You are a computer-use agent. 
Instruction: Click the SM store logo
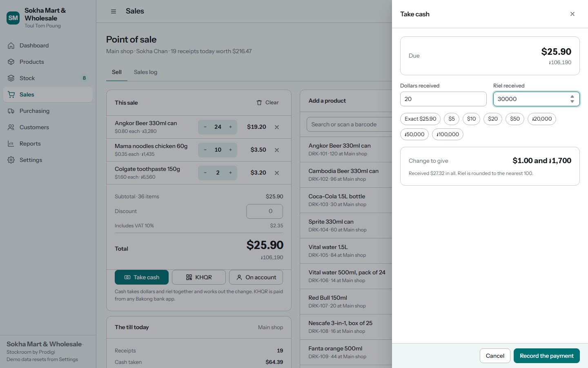coord(13,18)
